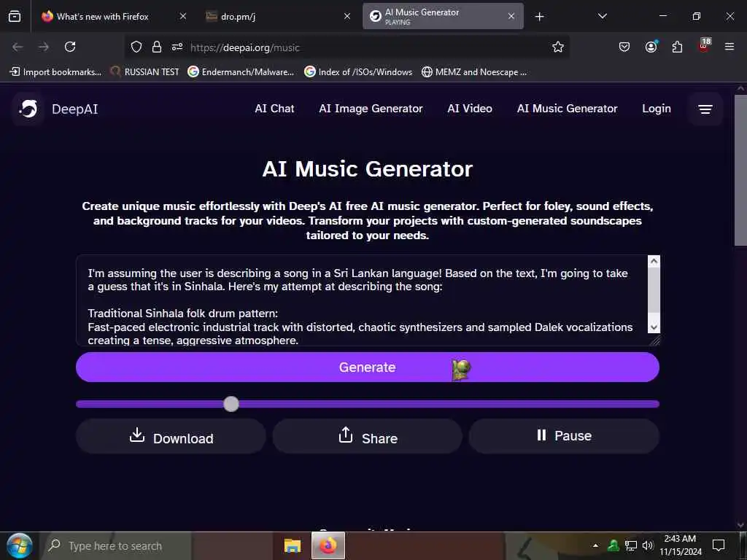
Task: Open the volume speaker tray icon
Action: coord(648,545)
